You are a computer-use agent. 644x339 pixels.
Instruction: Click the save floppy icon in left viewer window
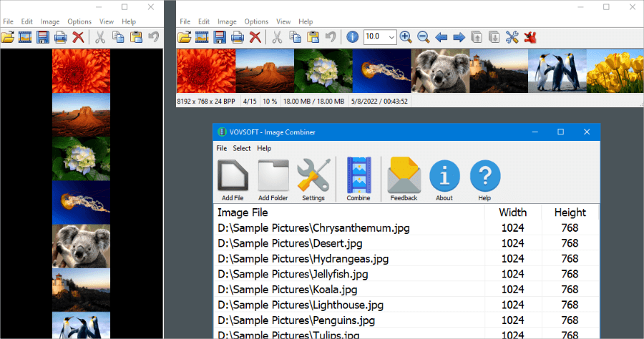coord(43,37)
